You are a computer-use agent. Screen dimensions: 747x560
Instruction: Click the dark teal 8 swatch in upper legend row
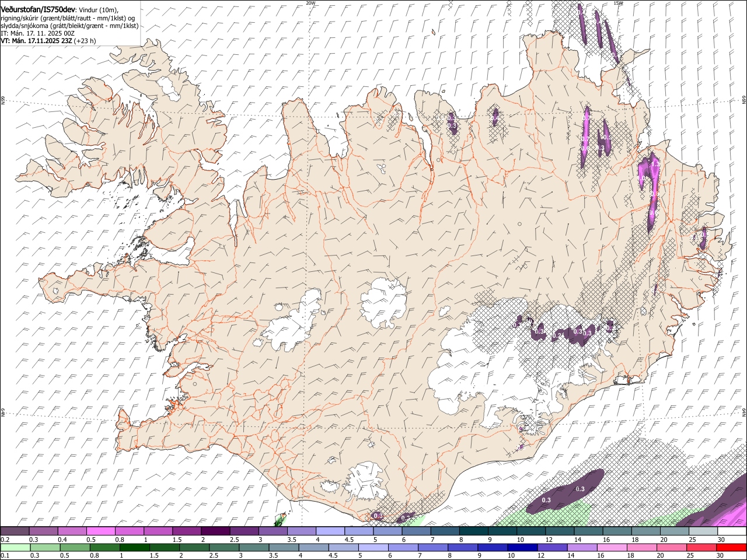click(474, 531)
